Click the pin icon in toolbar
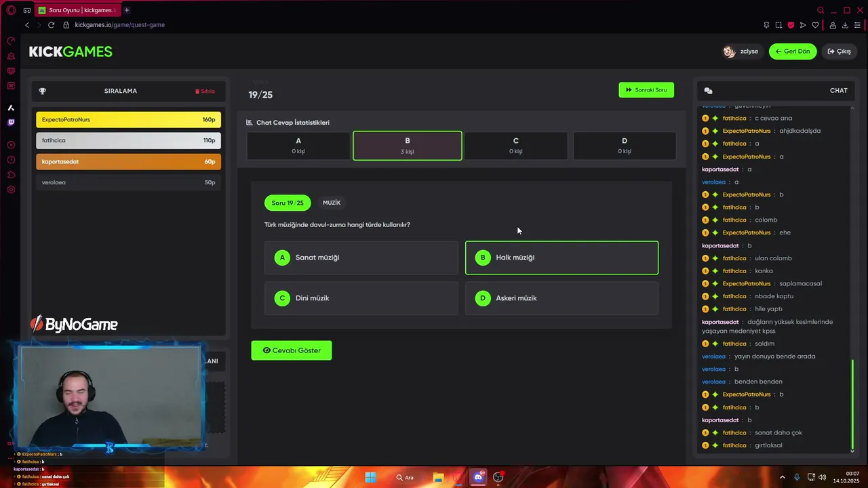 766,25
